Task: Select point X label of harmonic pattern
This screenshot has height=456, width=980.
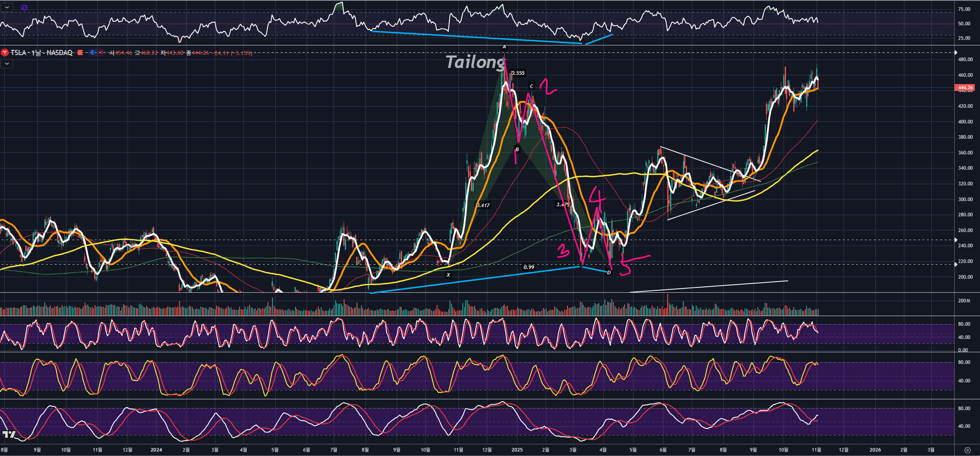Action: click(x=448, y=275)
